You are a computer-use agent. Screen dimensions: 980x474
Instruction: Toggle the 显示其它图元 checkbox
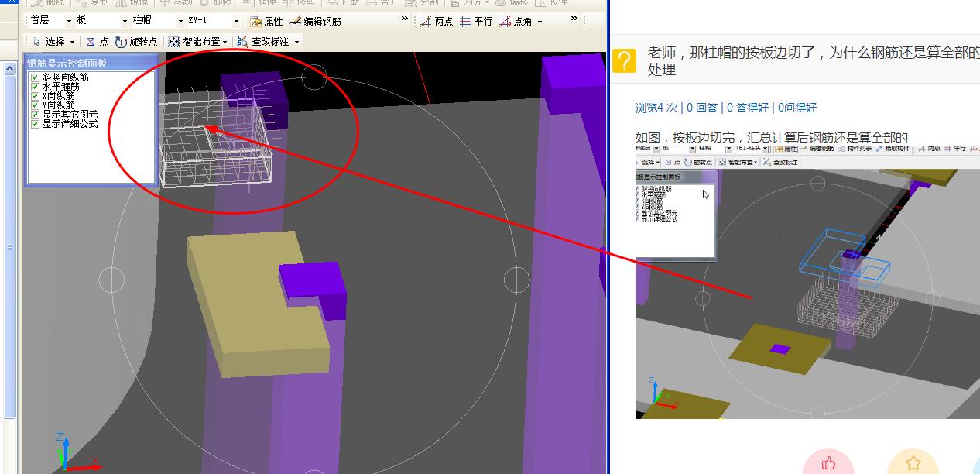pyautogui.click(x=35, y=115)
